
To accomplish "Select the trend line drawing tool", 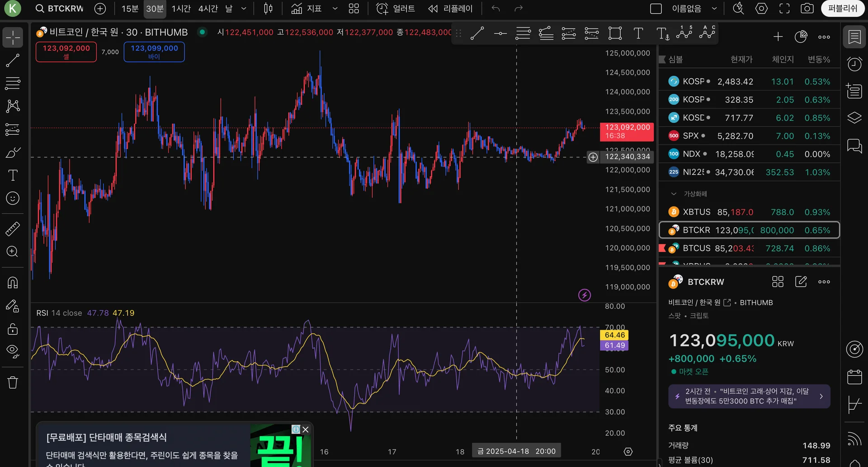I will point(13,61).
